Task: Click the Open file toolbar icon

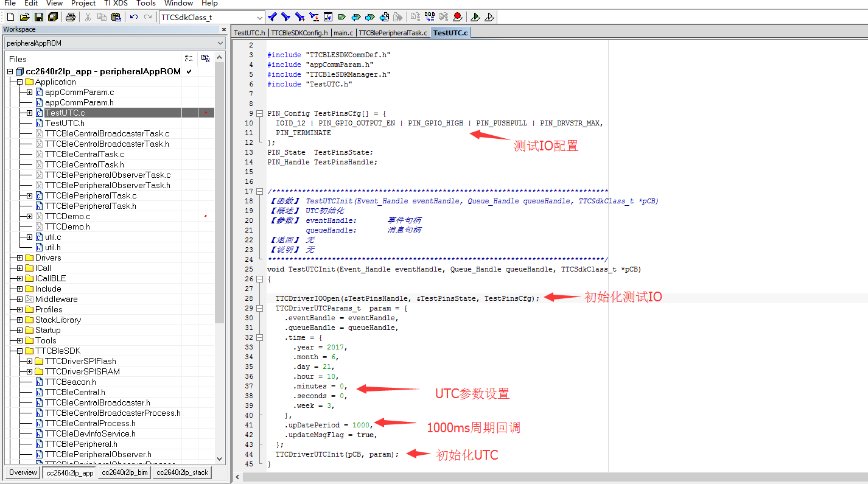Action: [24, 17]
